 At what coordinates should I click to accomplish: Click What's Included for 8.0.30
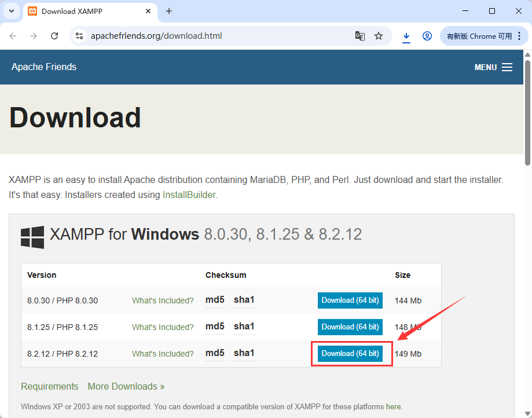click(x=163, y=300)
